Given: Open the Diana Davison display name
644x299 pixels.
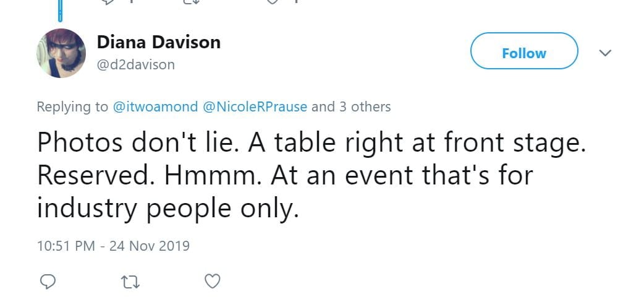Looking at the screenshot, I should tap(158, 42).
